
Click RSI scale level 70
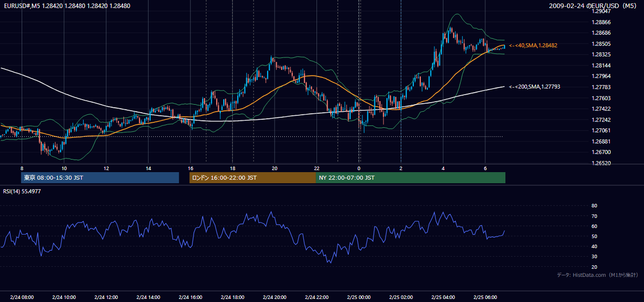(594, 216)
